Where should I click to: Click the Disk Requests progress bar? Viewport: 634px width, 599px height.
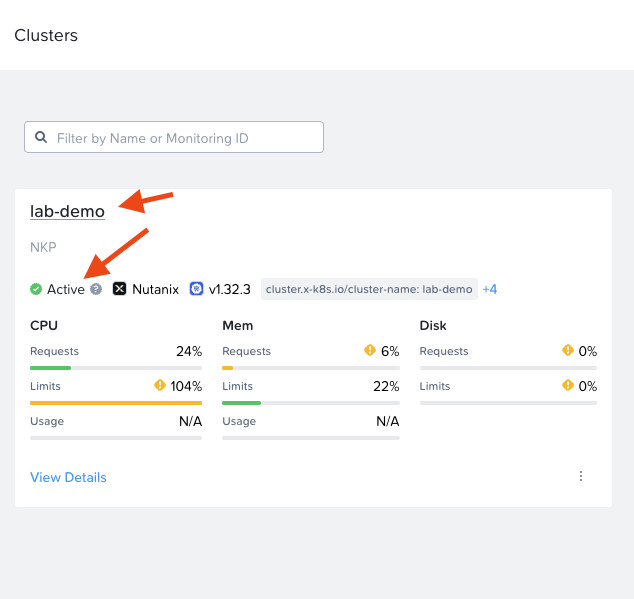click(508, 368)
